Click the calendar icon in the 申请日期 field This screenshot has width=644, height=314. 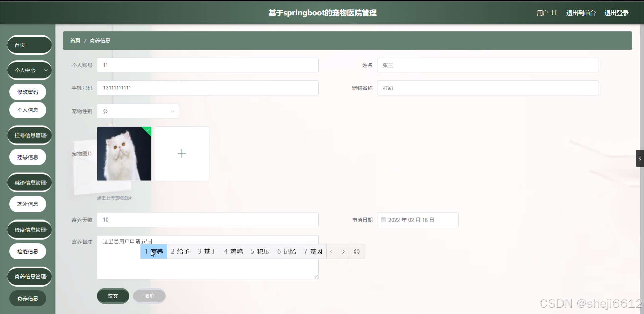383,219
